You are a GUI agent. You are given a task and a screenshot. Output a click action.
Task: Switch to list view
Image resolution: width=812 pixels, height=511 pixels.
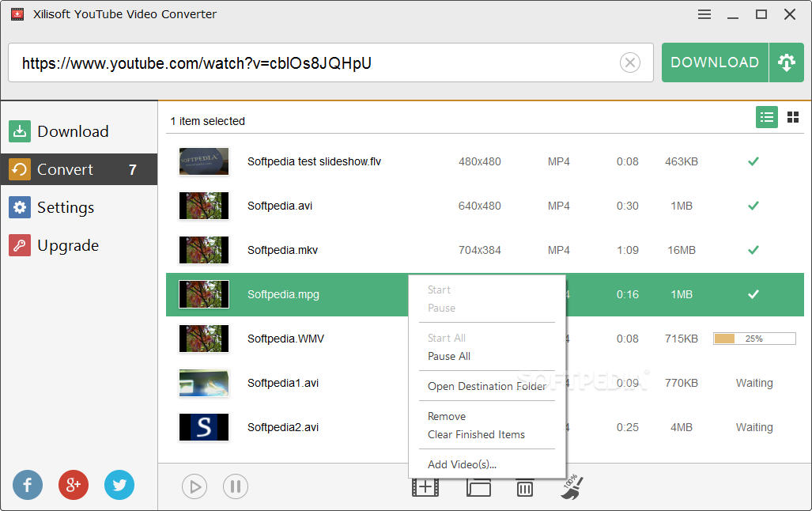[766, 117]
